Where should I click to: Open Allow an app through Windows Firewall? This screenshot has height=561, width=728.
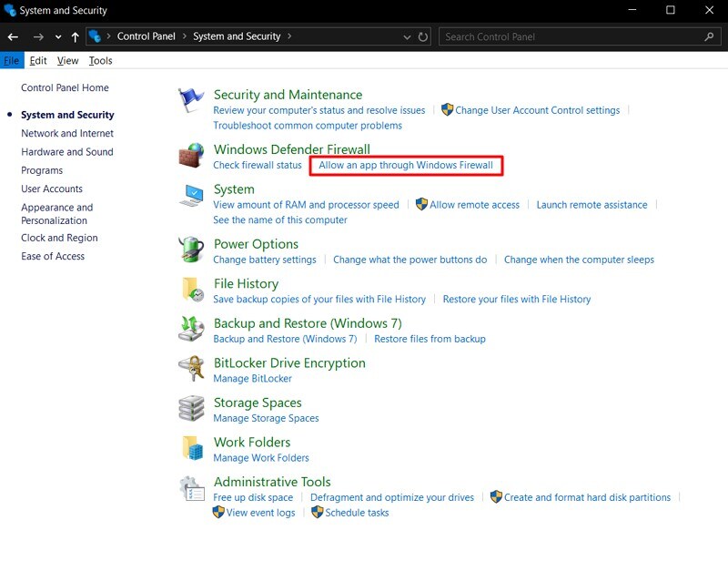[406, 165]
